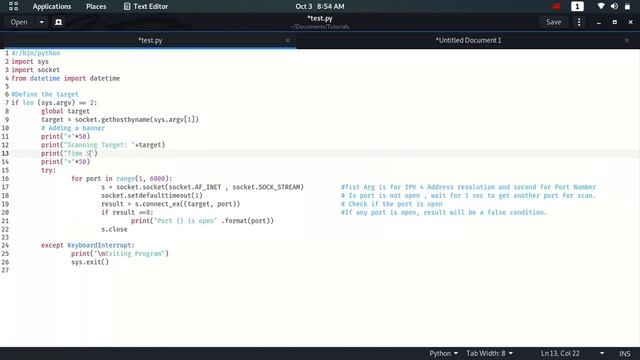Click the '#!/bin/python' shebang line

click(x=36, y=53)
